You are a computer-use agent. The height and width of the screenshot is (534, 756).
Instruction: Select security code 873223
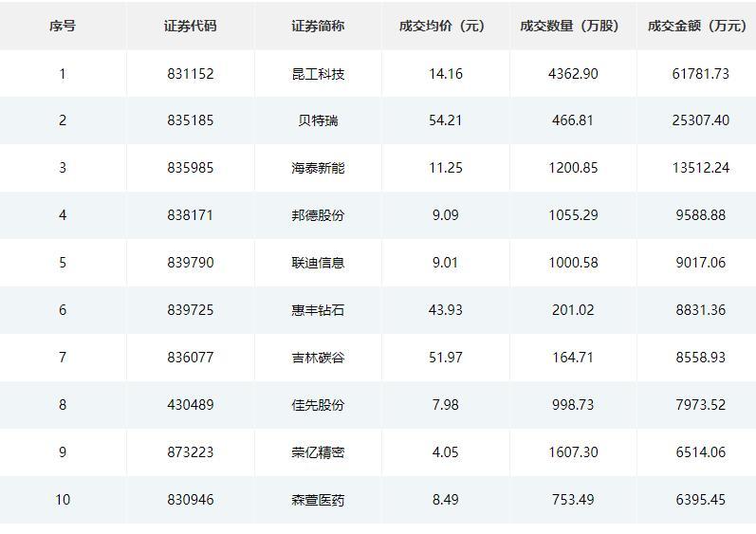click(191, 452)
